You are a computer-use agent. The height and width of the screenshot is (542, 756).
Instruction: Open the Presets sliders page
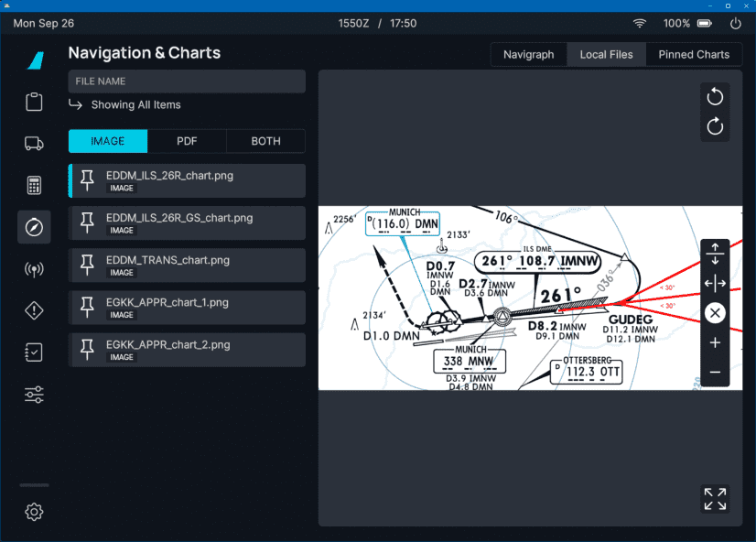click(34, 396)
